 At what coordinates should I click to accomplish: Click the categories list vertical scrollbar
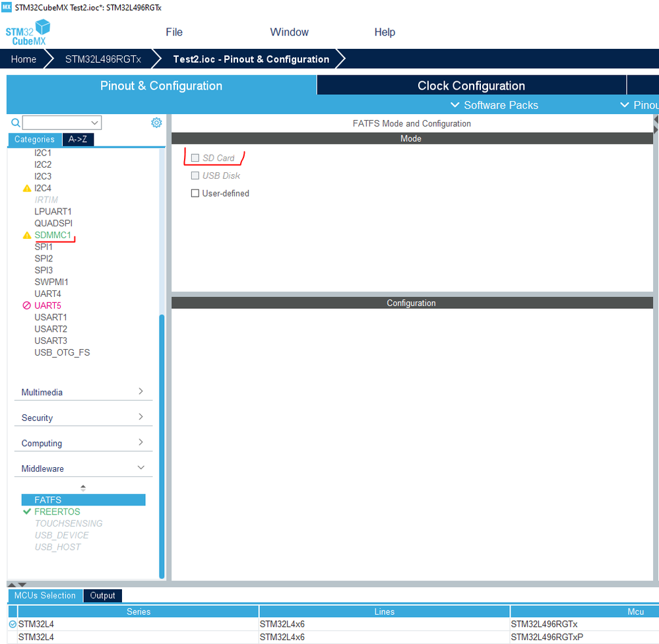162,446
